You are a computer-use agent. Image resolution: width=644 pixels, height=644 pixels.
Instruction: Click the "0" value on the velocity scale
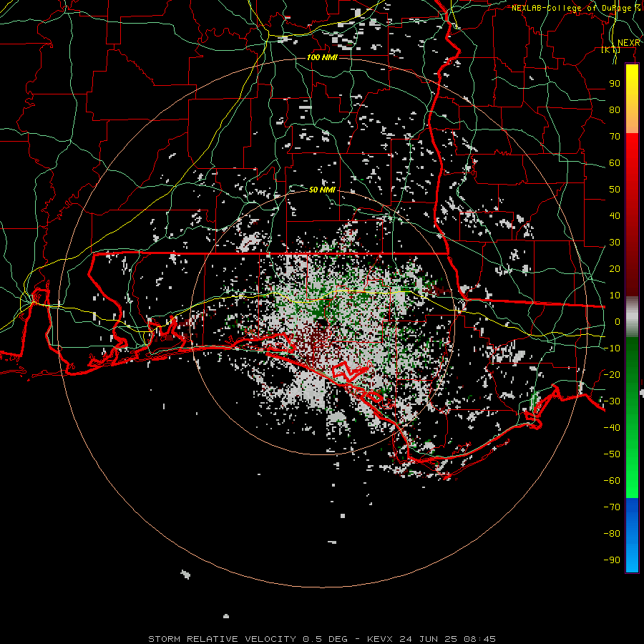[618, 321]
